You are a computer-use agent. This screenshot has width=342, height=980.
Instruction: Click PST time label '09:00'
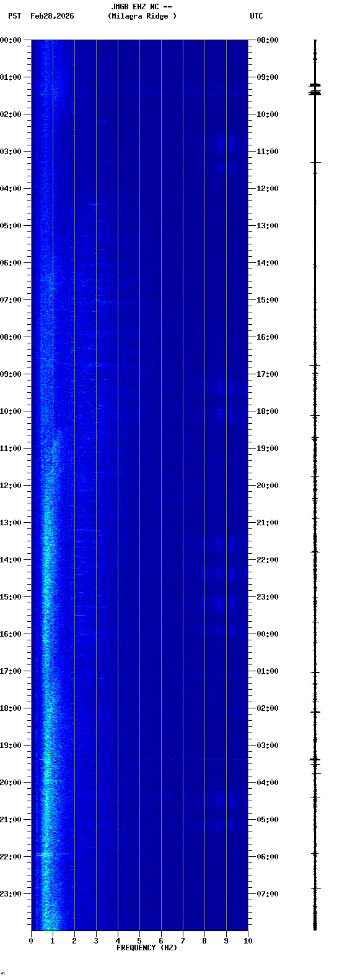[x=11, y=374]
